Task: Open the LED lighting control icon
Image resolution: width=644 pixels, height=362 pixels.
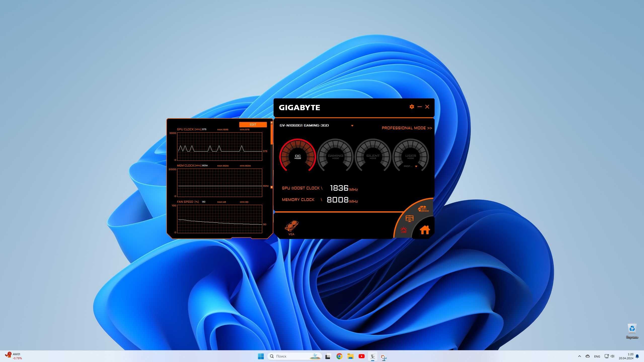Action: (x=403, y=230)
